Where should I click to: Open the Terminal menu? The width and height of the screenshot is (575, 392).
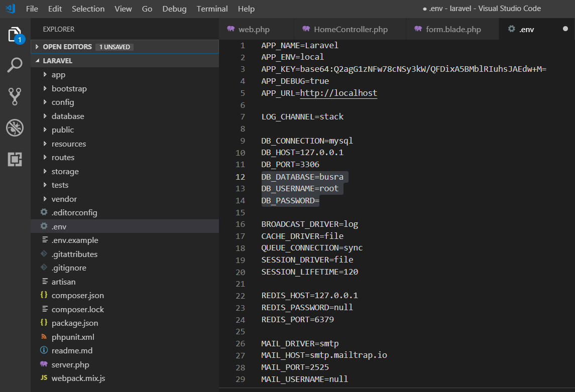point(212,9)
